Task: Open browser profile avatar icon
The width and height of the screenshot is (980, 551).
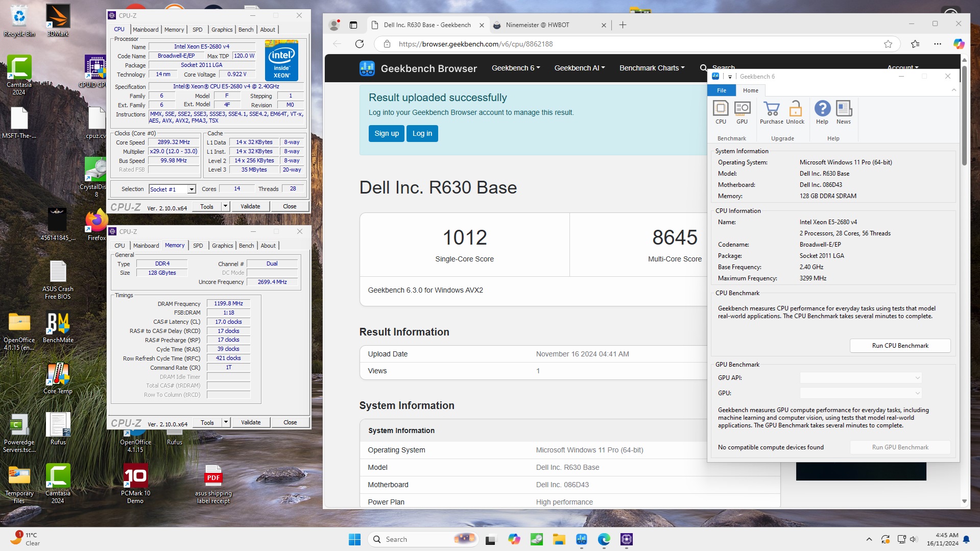Action: 334,25
